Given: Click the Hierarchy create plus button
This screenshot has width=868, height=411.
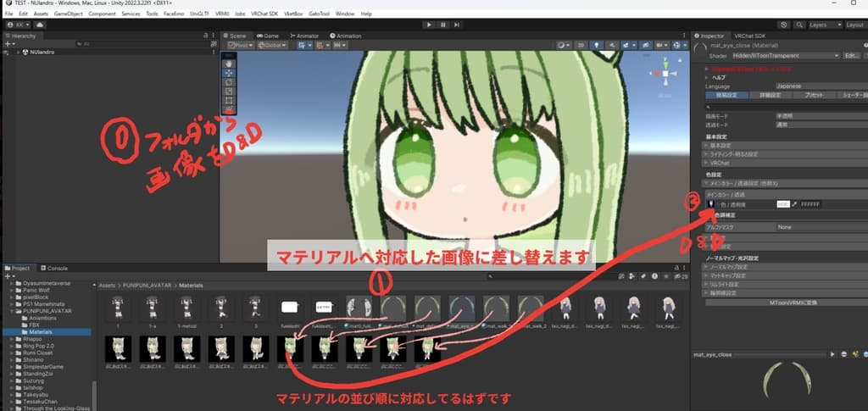Looking at the screenshot, I should [x=8, y=44].
